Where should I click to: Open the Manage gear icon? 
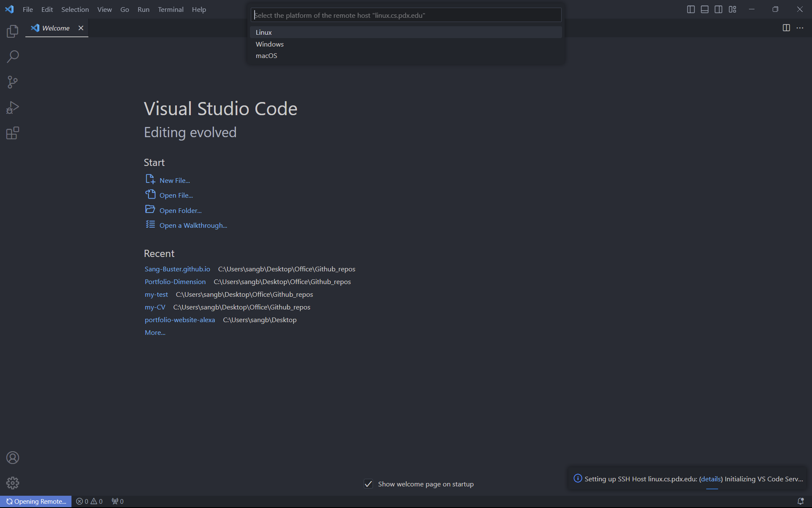[13, 483]
